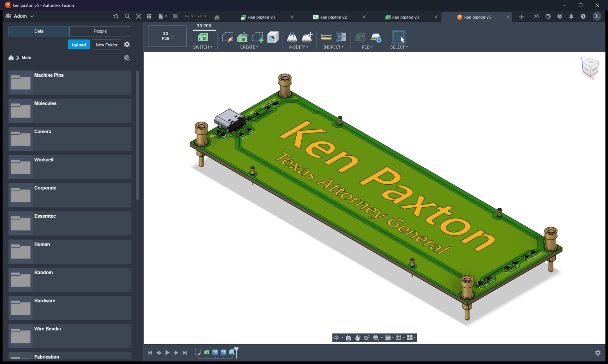Click the first white chip icon under MODIFY
The image size is (608, 364).
[x=292, y=37]
